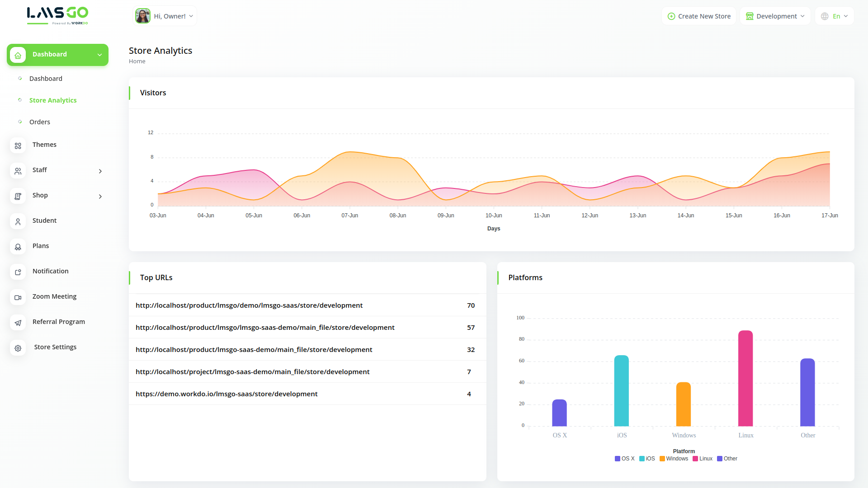Image resolution: width=868 pixels, height=488 pixels.
Task: Select Dashboard submenu item
Action: coord(46,79)
